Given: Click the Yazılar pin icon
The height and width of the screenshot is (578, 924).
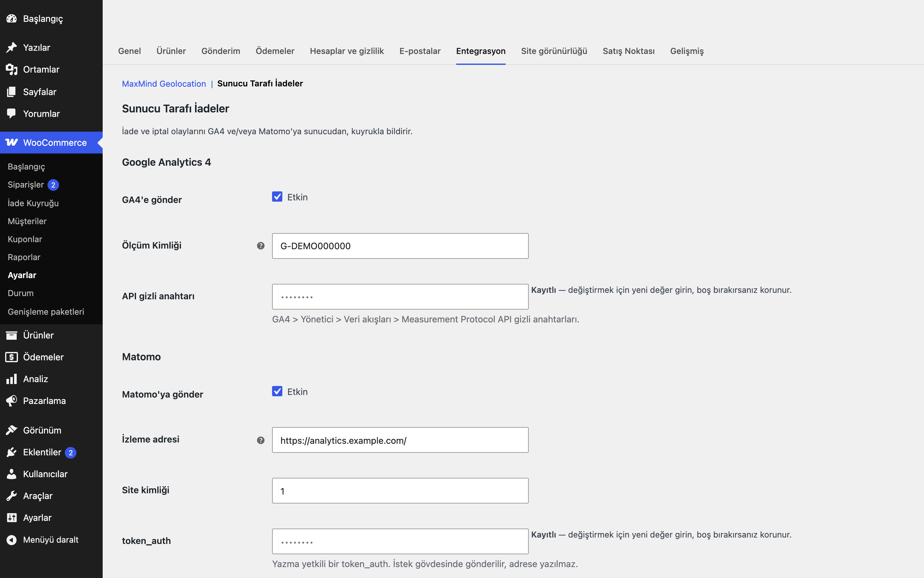Looking at the screenshot, I should [12, 48].
